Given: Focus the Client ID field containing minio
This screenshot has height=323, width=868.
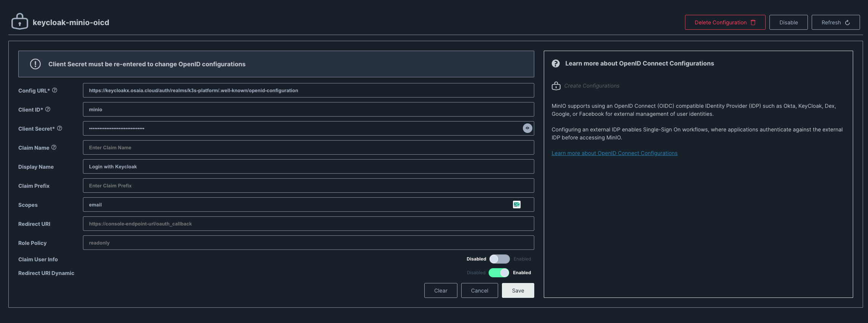Looking at the screenshot, I should 308,109.
